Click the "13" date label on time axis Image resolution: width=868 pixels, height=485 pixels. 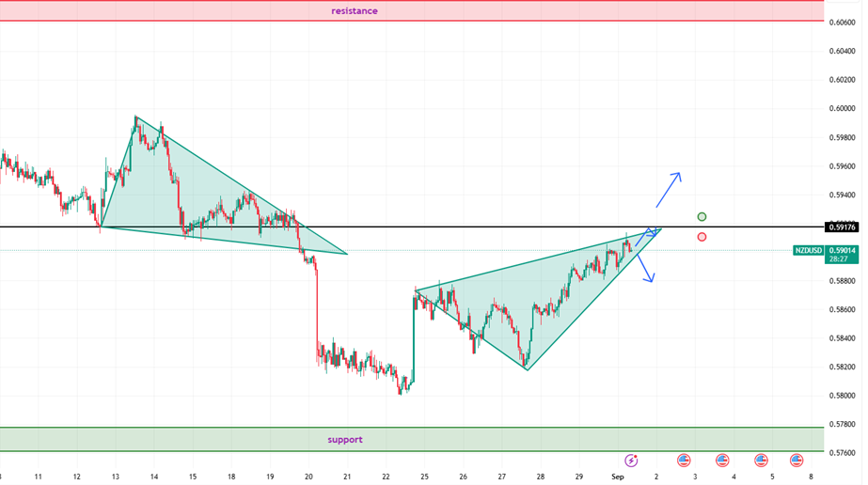[x=115, y=477]
